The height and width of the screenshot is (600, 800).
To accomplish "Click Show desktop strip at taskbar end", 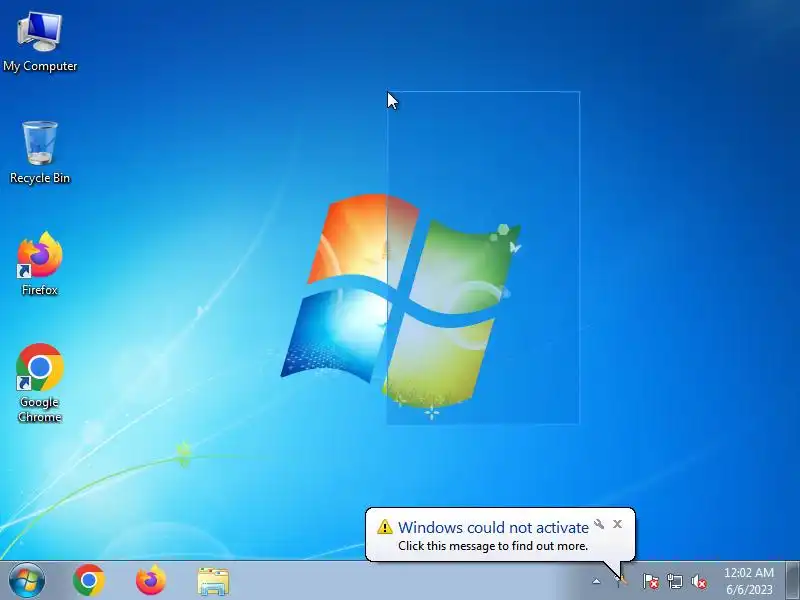I will tap(793, 581).
